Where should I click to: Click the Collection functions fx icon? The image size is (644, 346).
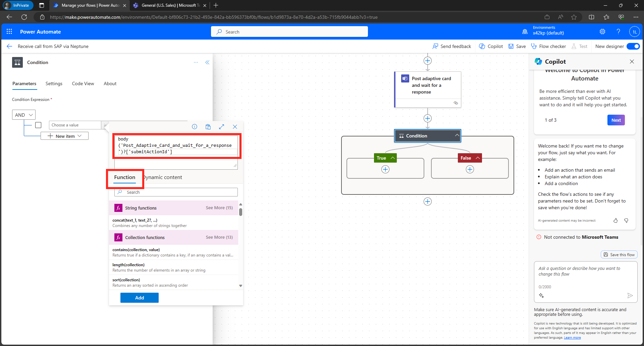coord(118,237)
